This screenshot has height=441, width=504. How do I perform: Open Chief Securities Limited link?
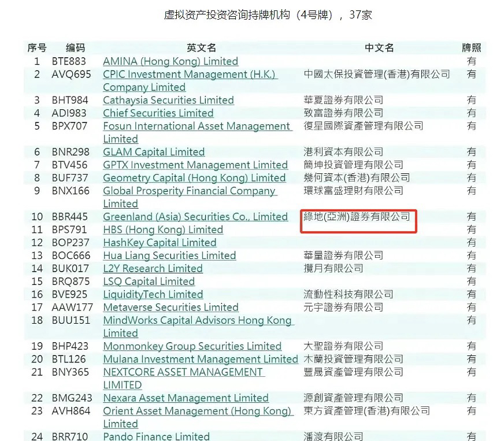(158, 113)
